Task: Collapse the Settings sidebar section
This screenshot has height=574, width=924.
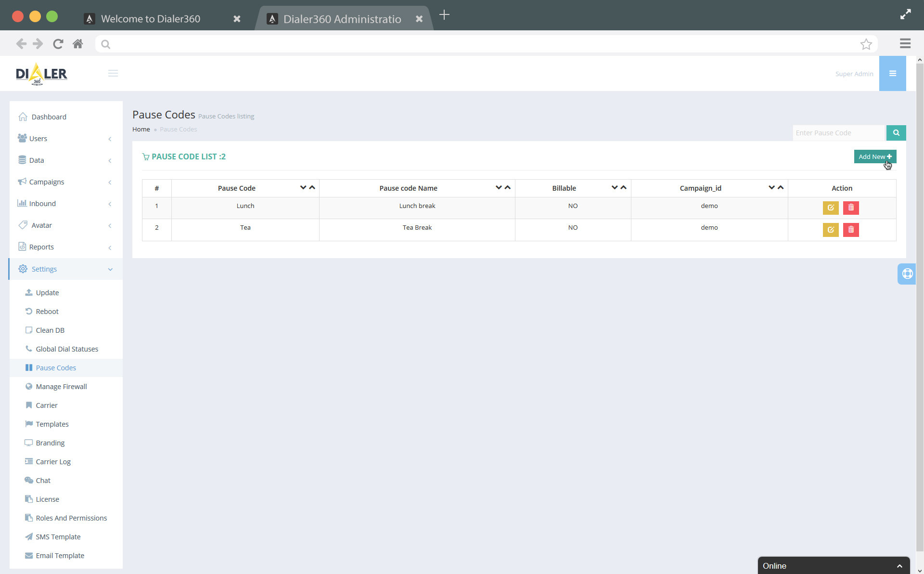Action: click(x=44, y=269)
